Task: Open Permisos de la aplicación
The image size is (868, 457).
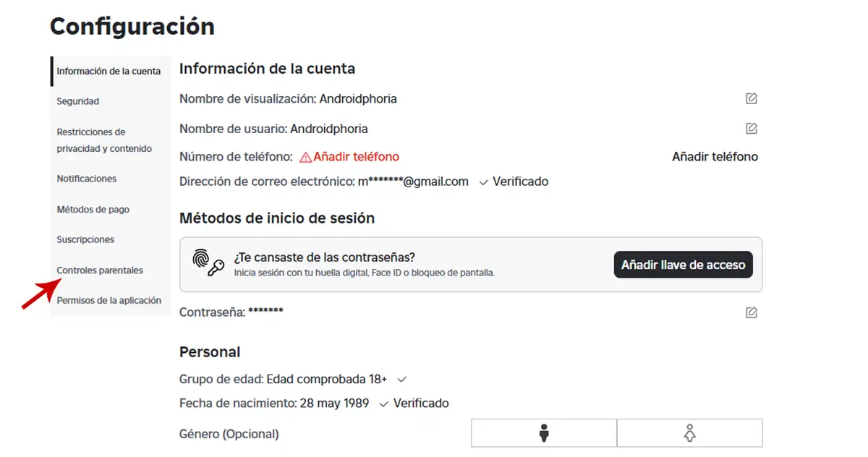Action: point(109,300)
